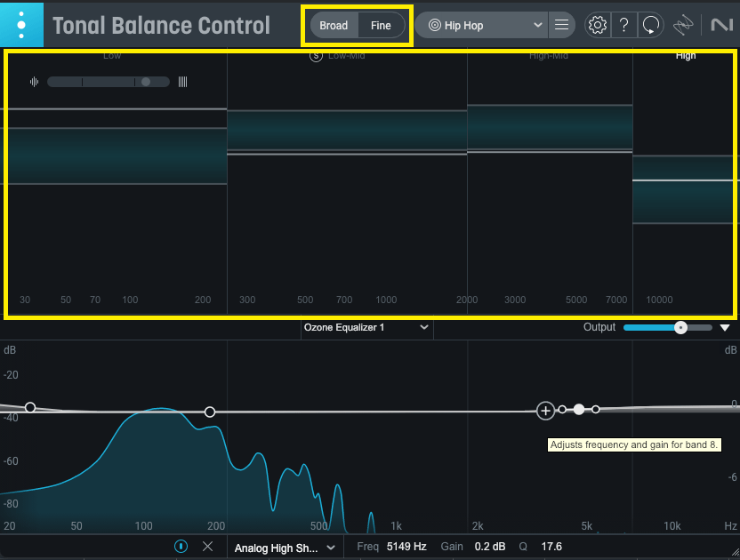The height and width of the screenshot is (560, 740).
Task: Open the iZotope three-dot menu icon
Action: point(21,25)
